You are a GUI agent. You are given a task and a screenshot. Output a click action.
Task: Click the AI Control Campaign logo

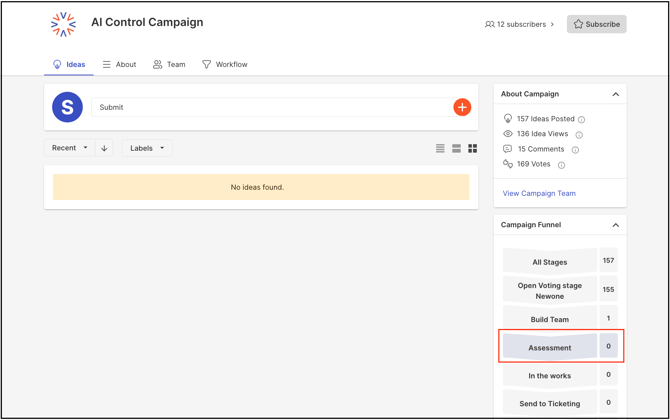pos(63,24)
